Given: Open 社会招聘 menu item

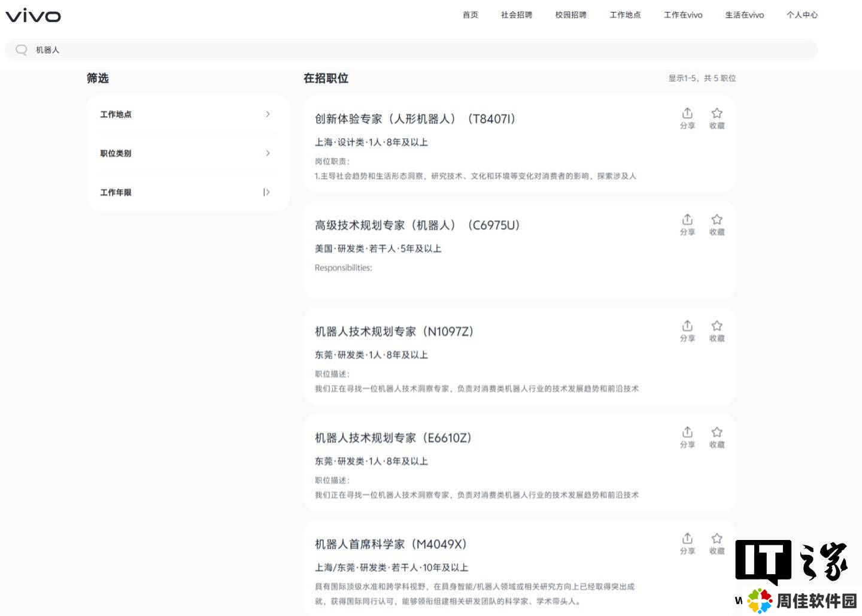Looking at the screenshot, I should pos(517,15).
